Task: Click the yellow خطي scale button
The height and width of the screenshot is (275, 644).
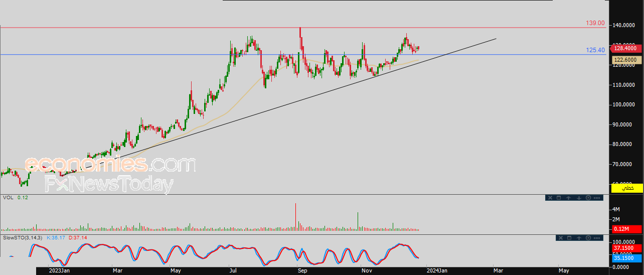Action: click(x=626, y=188)
